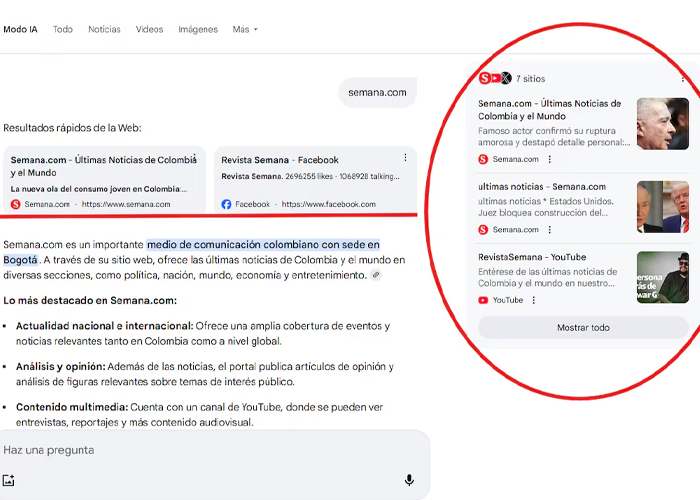Click the add image upload icon
This screenshot has height=500, width=700.
[x=8, y=480]
